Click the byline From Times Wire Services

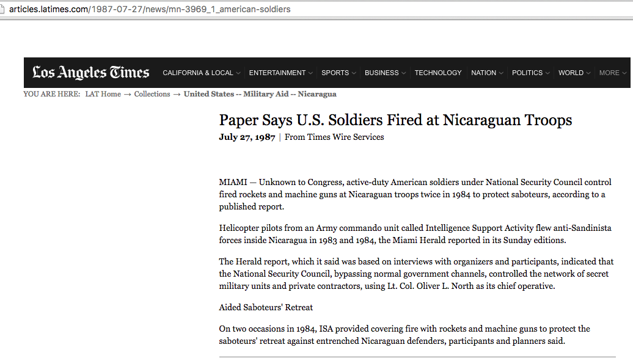(x=334, y=137)
